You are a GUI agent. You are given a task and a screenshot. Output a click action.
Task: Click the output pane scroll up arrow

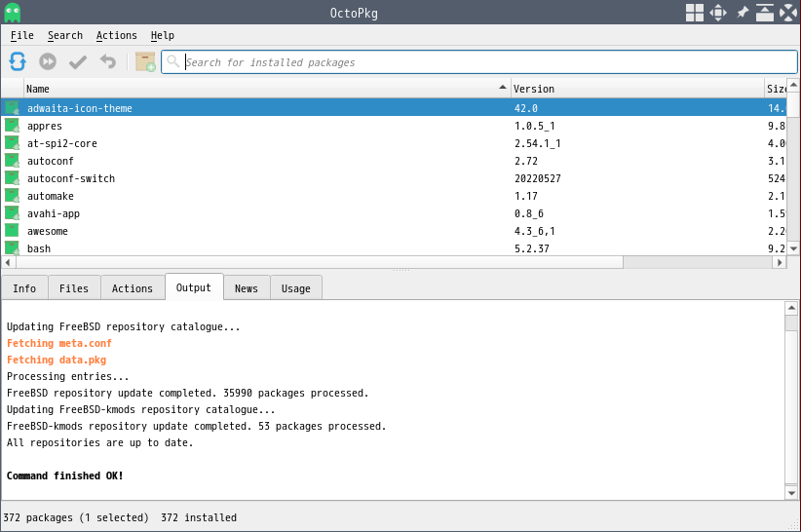pos(791,307)
